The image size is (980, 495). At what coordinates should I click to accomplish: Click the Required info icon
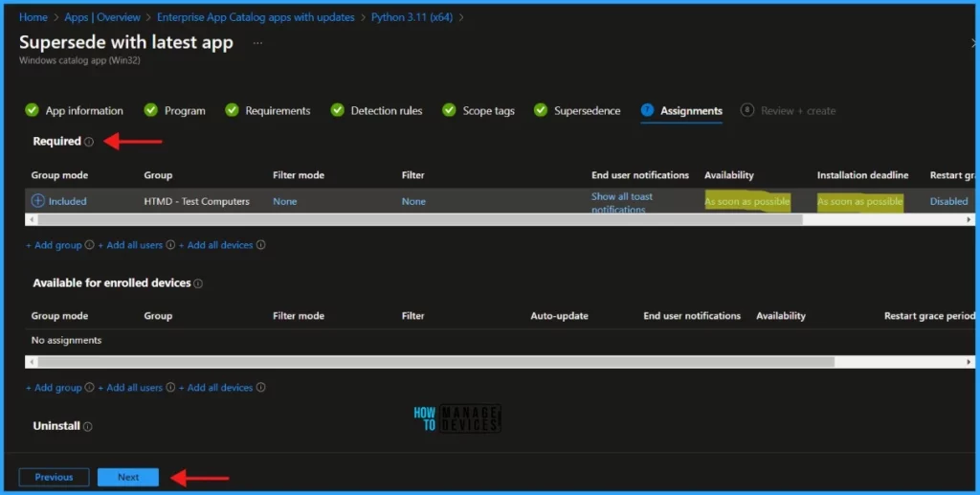pos(89,142)
